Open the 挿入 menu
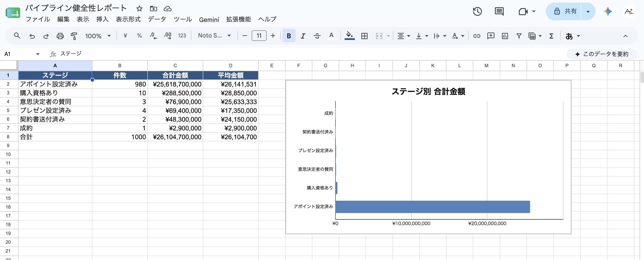The height and width of the screenshot is (260, 644). point(102,19)
